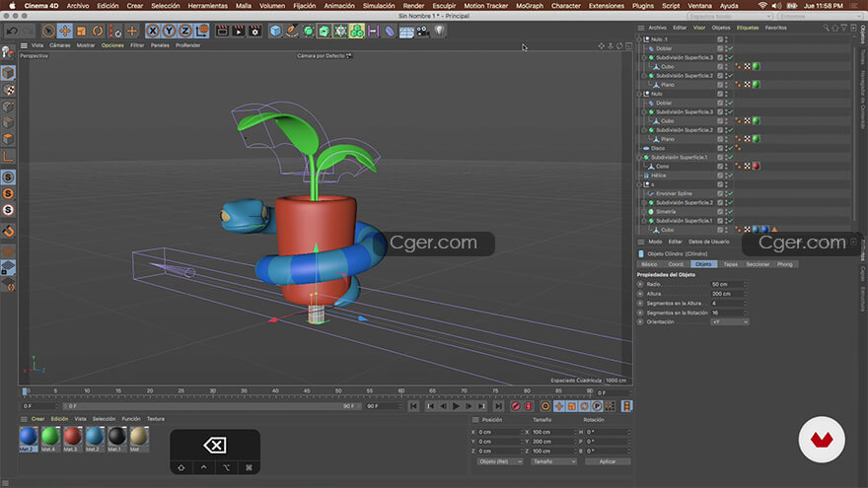
Task: Toggle the Z axis lock
Action: coord(185,31)
